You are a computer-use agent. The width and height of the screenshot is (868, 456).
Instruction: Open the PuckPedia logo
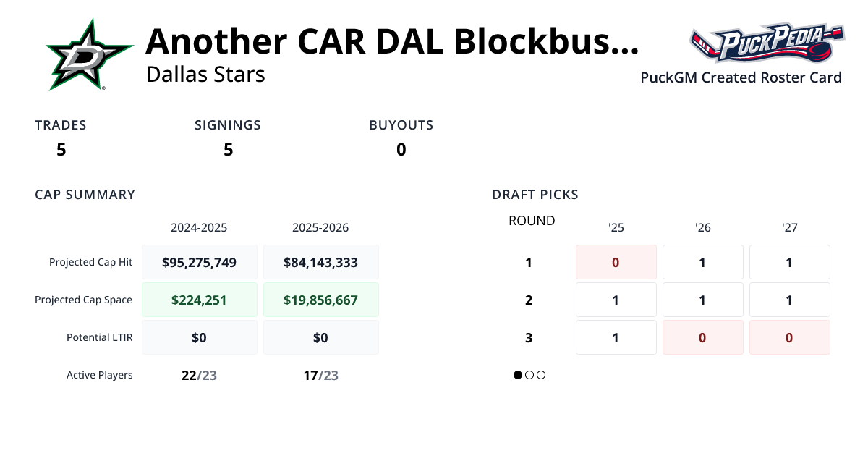[x=768, y=42]
